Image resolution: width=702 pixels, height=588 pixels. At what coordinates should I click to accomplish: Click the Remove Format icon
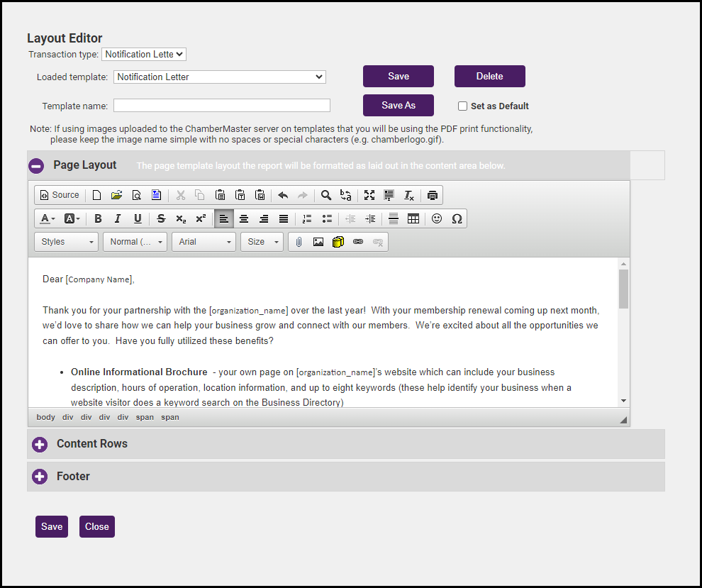point(408,195)
